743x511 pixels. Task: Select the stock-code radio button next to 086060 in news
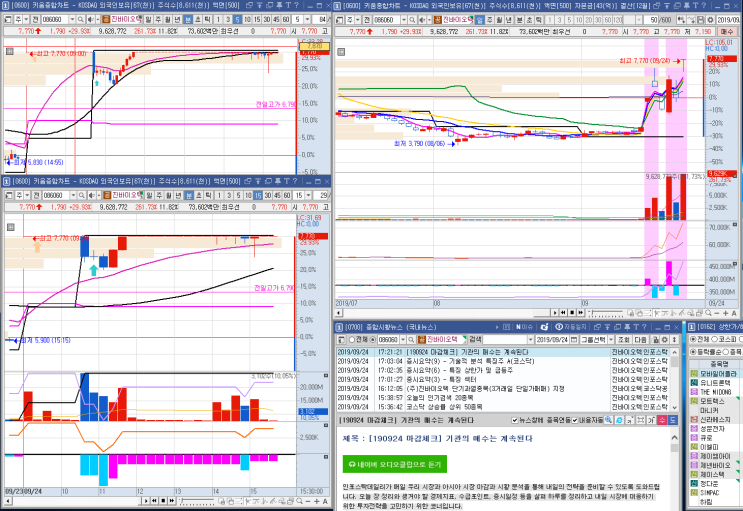pyautogui.click(x=372, y=340)
